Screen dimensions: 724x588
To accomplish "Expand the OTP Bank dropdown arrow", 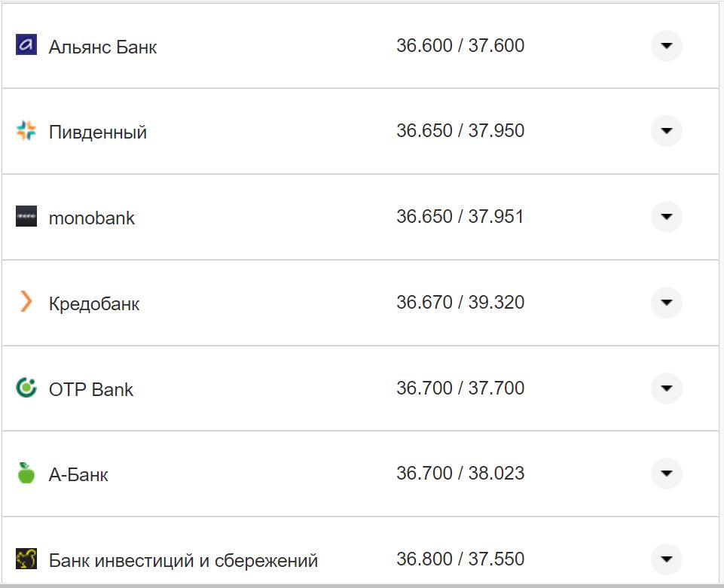I will 666,388.
